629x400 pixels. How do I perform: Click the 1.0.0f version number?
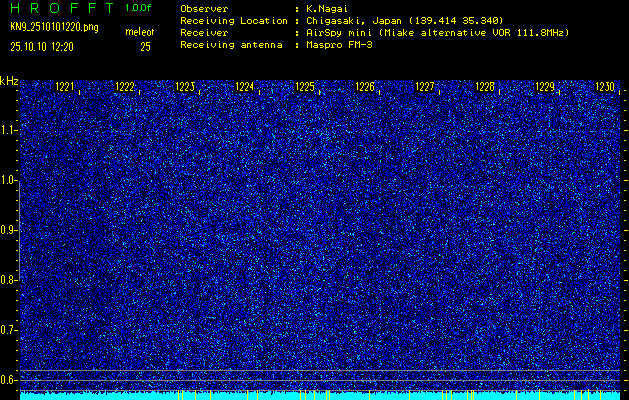(138, 8)
